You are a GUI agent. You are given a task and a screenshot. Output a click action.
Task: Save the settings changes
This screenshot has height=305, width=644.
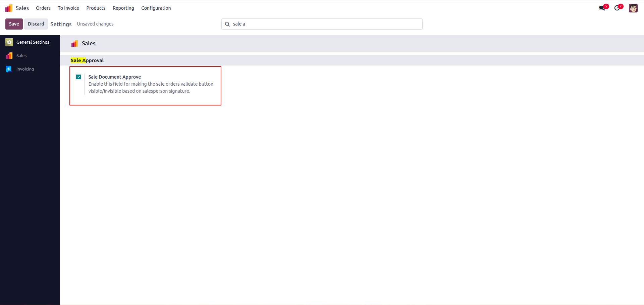[14, 24]
